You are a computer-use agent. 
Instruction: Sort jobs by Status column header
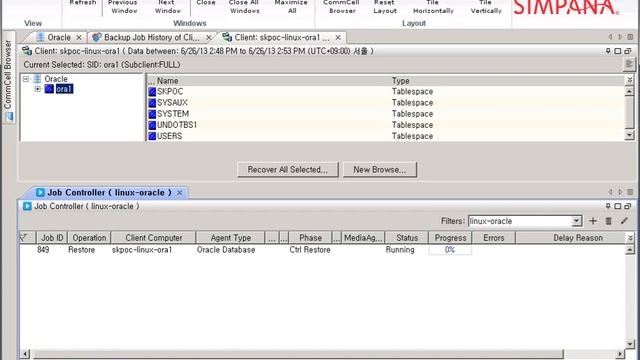pyautogui.click(x=407, y=238)
